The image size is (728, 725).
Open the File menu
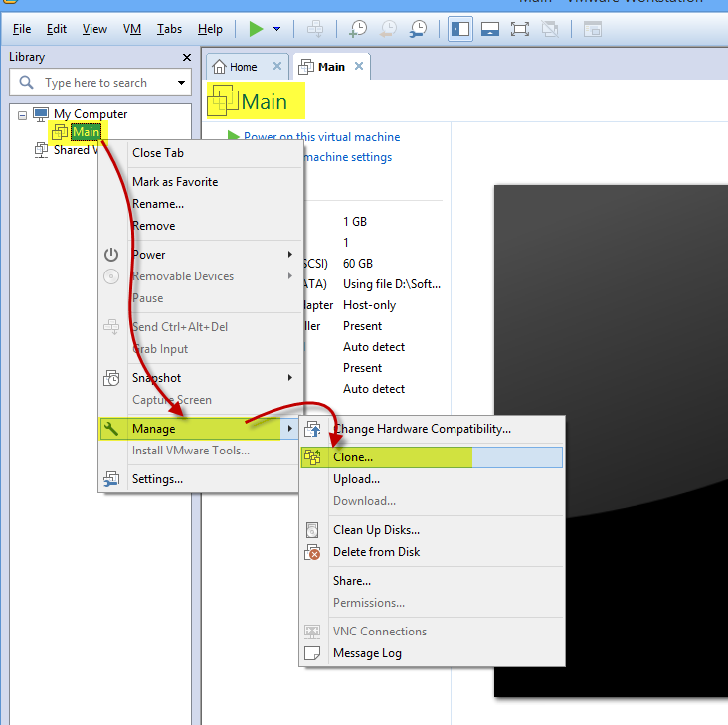22,29
